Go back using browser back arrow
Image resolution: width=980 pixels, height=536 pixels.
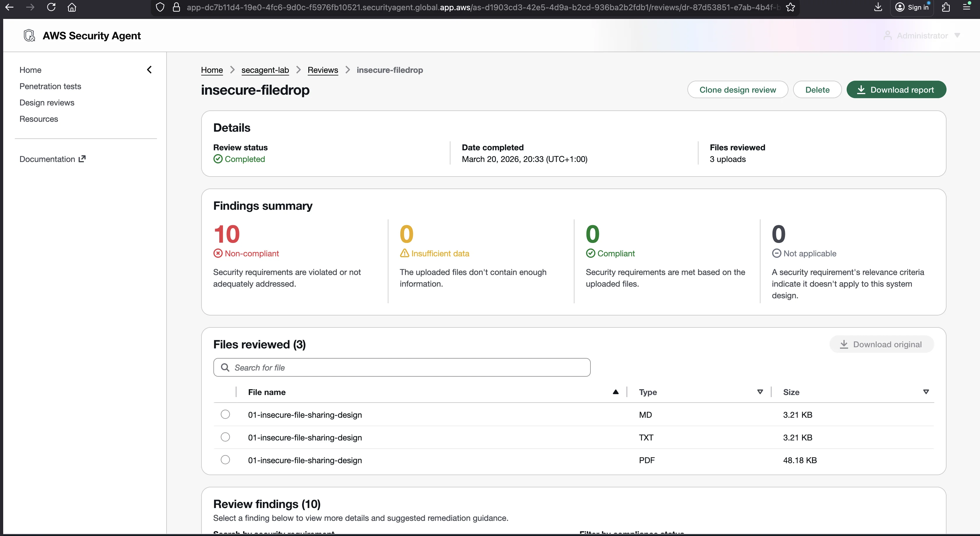click(x=9, y=7)
